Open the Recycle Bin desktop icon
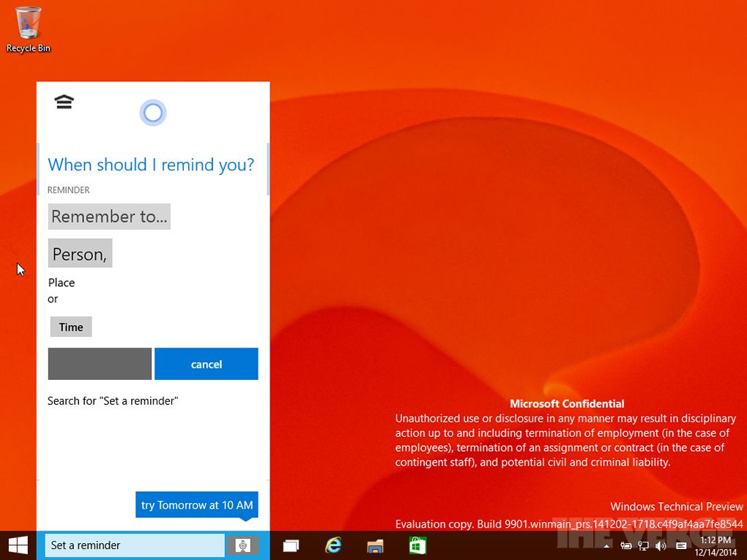The image size is (747, 560). (29, 29)
